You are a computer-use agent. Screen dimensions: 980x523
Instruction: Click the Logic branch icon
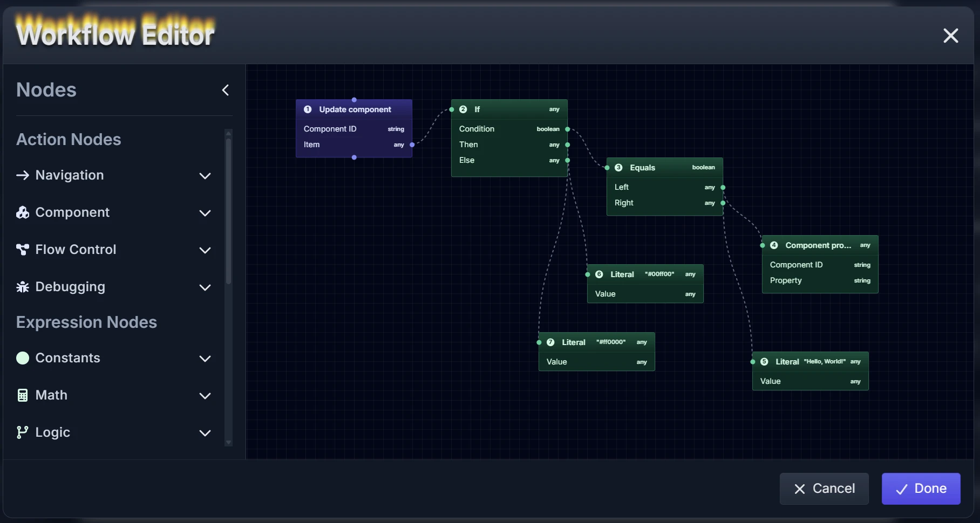point(22,432)
